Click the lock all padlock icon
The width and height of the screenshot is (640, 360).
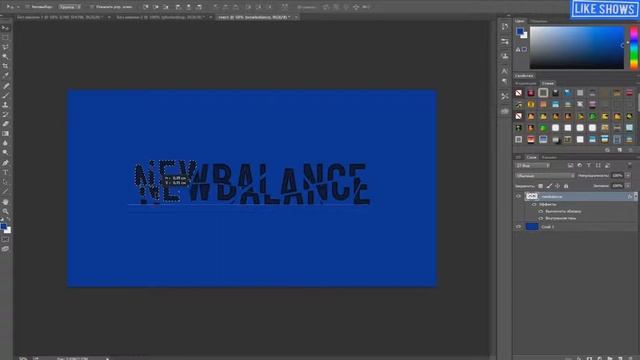point(566,186)
